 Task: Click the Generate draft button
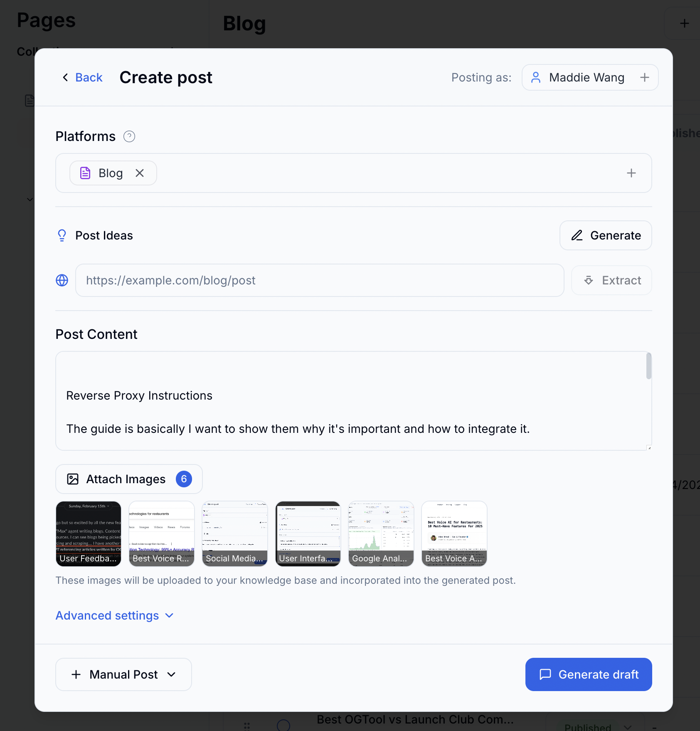(x=589, y=674)
